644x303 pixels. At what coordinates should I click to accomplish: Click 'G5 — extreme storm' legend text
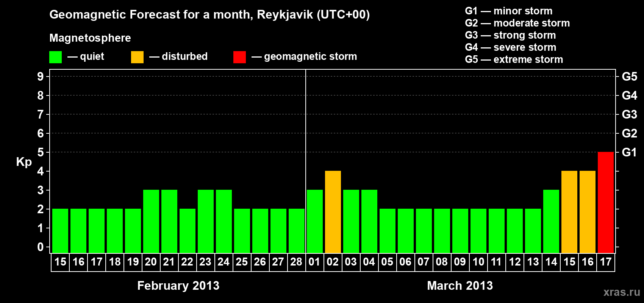(514, 59)
